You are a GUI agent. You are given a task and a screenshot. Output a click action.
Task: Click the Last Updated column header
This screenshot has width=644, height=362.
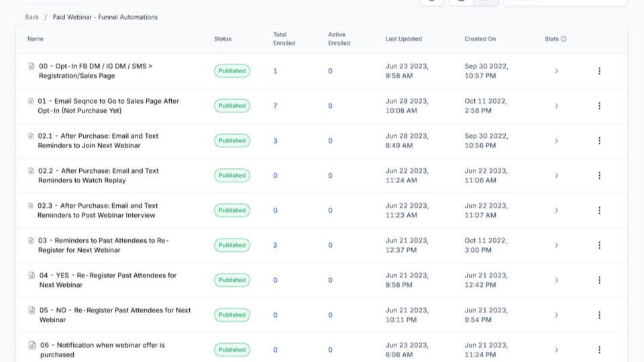(x=404, y=39)
